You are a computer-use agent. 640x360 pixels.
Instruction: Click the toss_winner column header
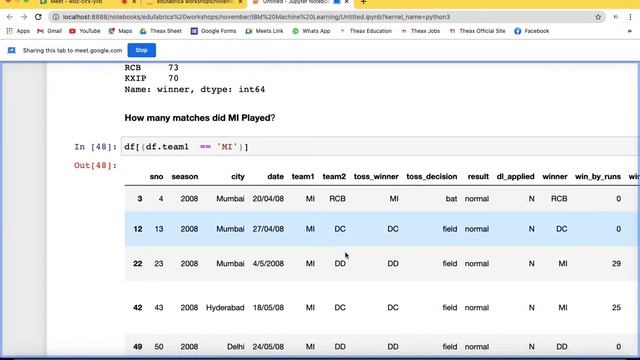tap(376, 177)
